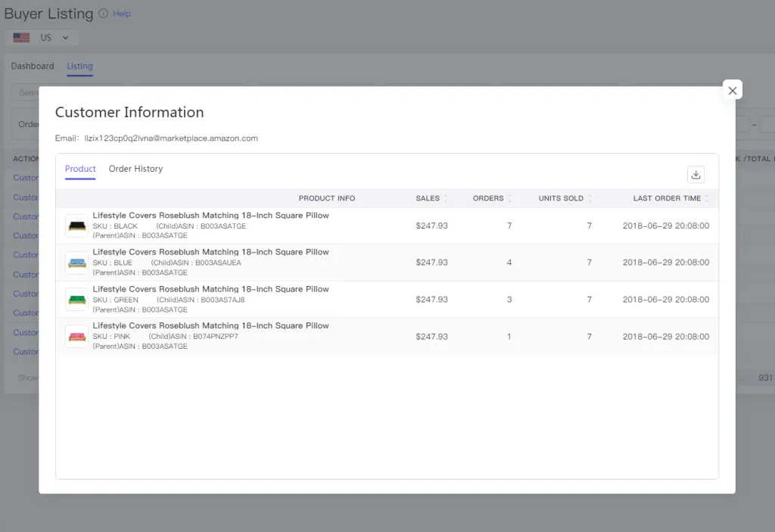The width and height of the screenshot is (775, 532).
Task: Click the BLUE pillow product thumbnail
Action: [76, 262]
